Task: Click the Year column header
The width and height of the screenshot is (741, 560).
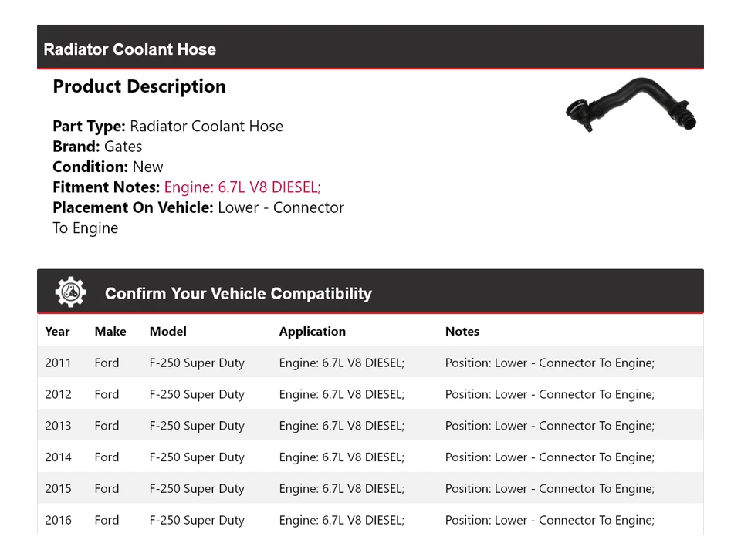Action: coord(57,332)
